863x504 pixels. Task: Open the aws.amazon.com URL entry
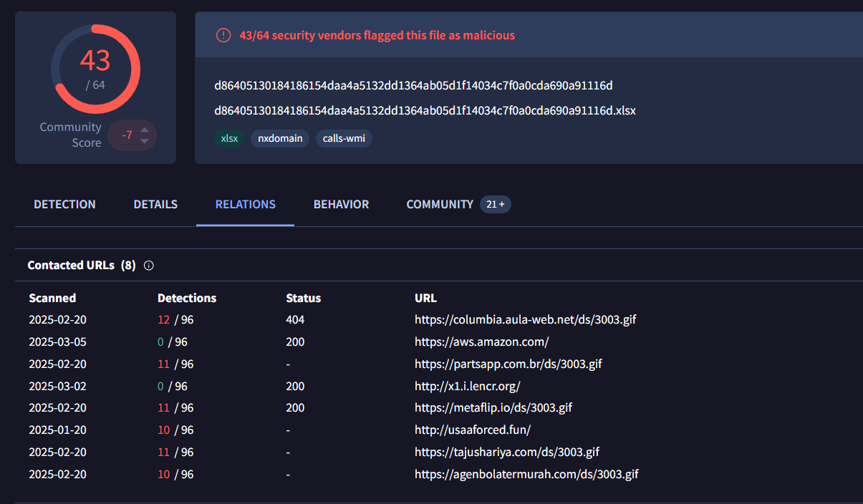point(481,341)
